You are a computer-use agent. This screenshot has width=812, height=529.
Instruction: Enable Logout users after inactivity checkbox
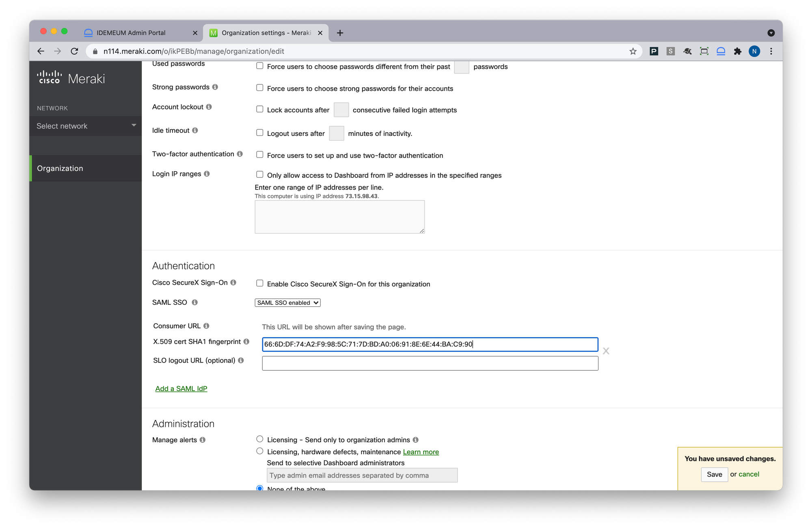point(260,133)
